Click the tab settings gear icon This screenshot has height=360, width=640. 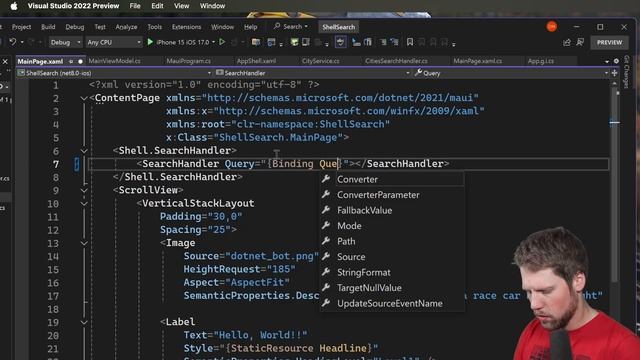[616, 61]
